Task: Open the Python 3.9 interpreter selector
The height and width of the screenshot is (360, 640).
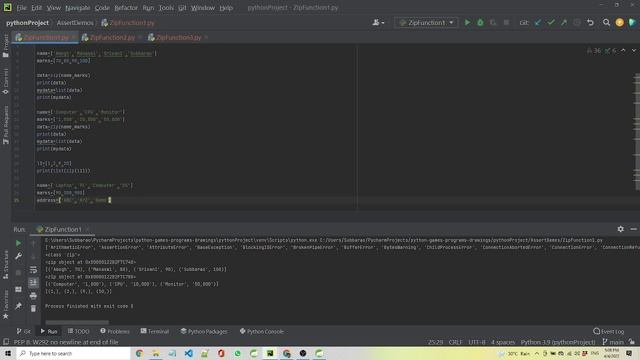Action: [x=558, y=342]
